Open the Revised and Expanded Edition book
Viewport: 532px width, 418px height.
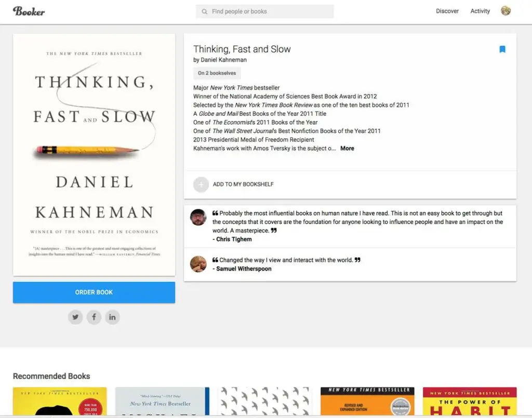(x=367, y=401)
